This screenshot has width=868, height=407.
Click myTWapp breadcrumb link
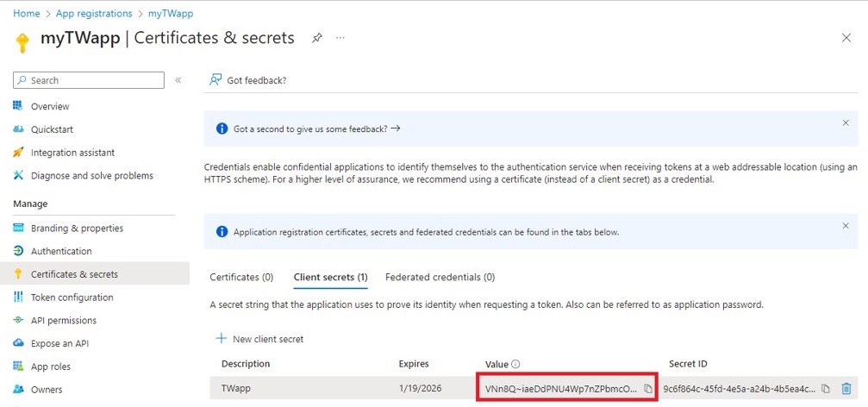click(x=171, y=13)
